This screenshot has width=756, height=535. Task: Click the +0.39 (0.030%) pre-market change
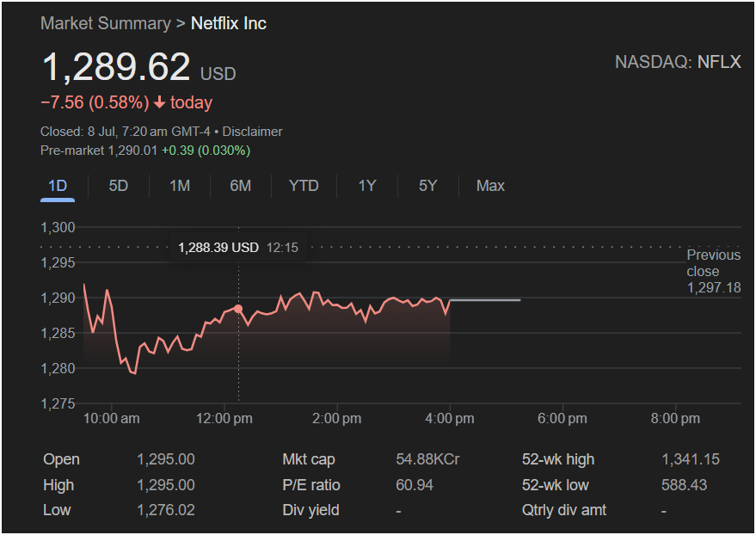206,151
